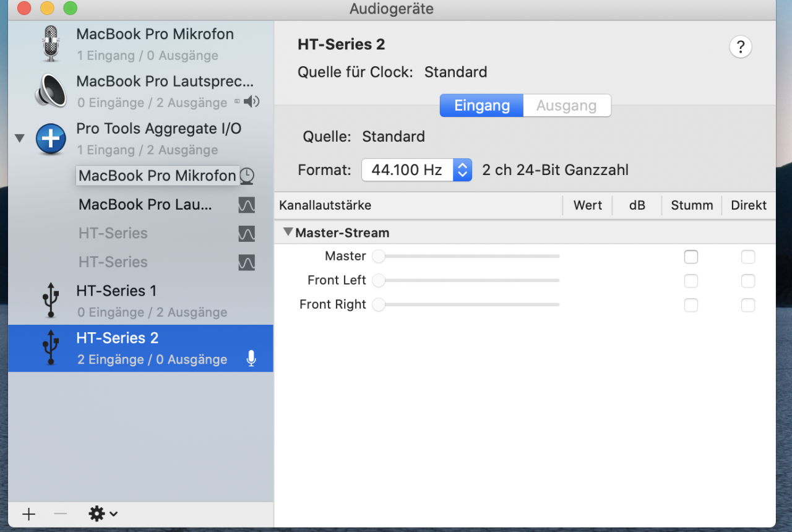Click the yellow minimize window button
This screenshot has width=792, height=532.
tap(47, 9)
